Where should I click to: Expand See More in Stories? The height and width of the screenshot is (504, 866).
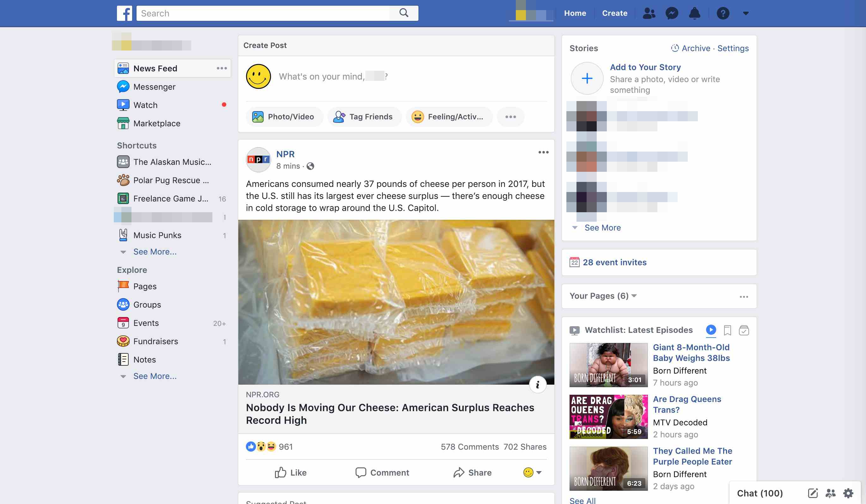click(x=602, y=228)
